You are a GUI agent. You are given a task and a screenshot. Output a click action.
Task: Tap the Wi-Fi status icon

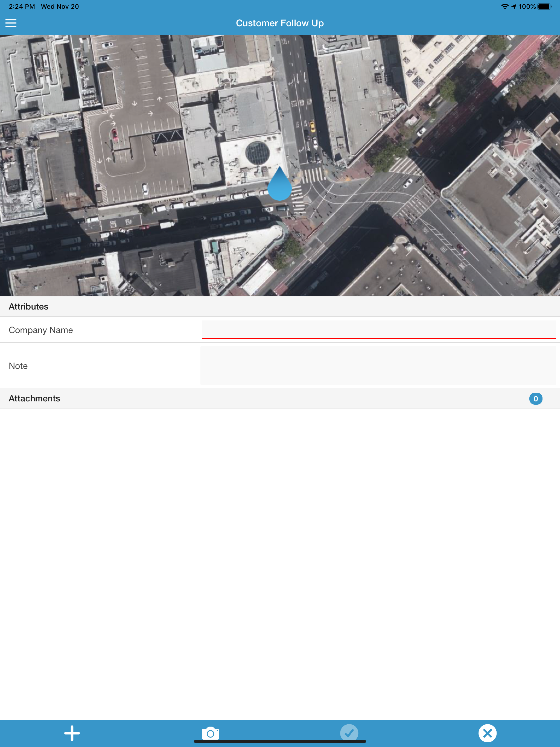click(x=504, y=6)
